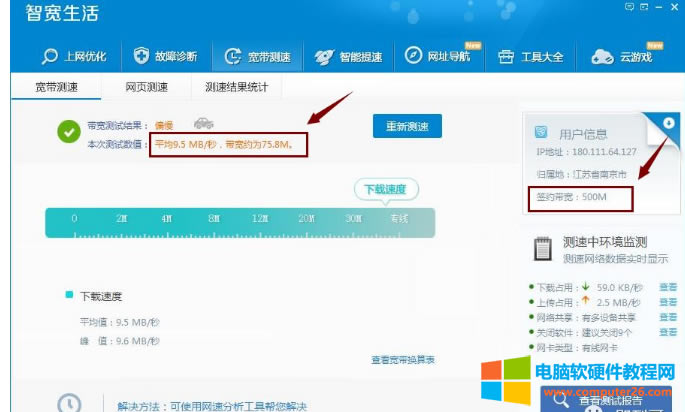Click the 下载速度 bubble label
Image resolution: width=685 pixels, height=412 pixels.
point(386,190)
